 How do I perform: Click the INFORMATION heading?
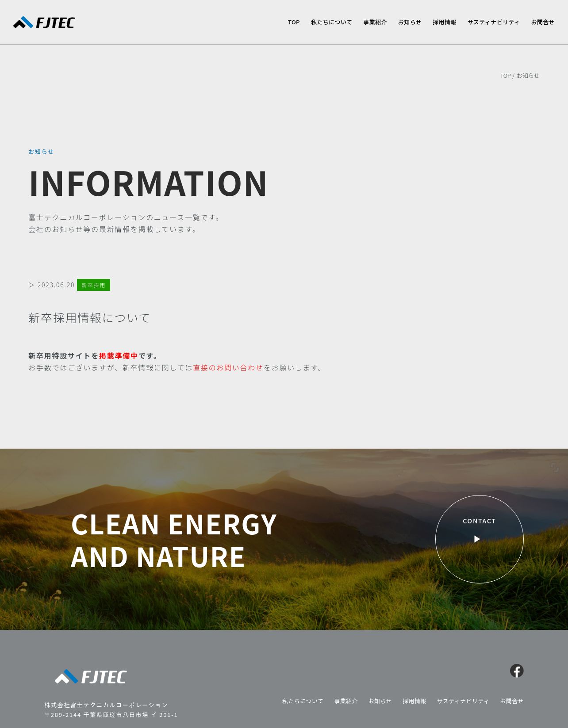coord(148,183)
